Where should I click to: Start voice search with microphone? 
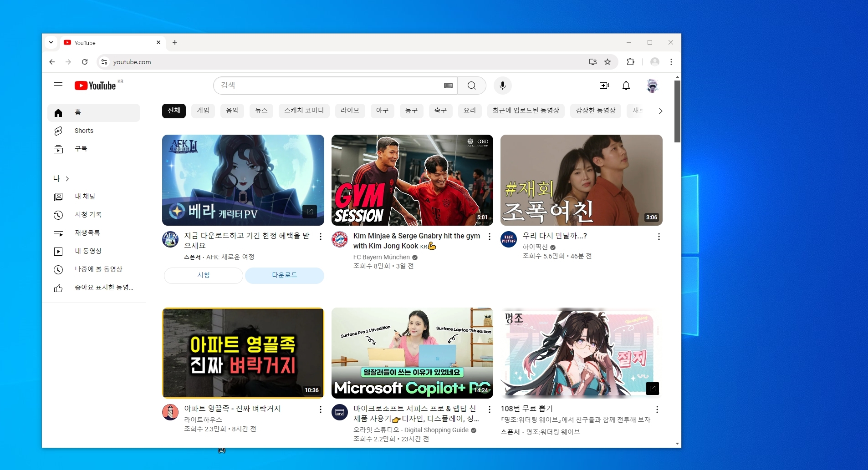click(503, 86)
